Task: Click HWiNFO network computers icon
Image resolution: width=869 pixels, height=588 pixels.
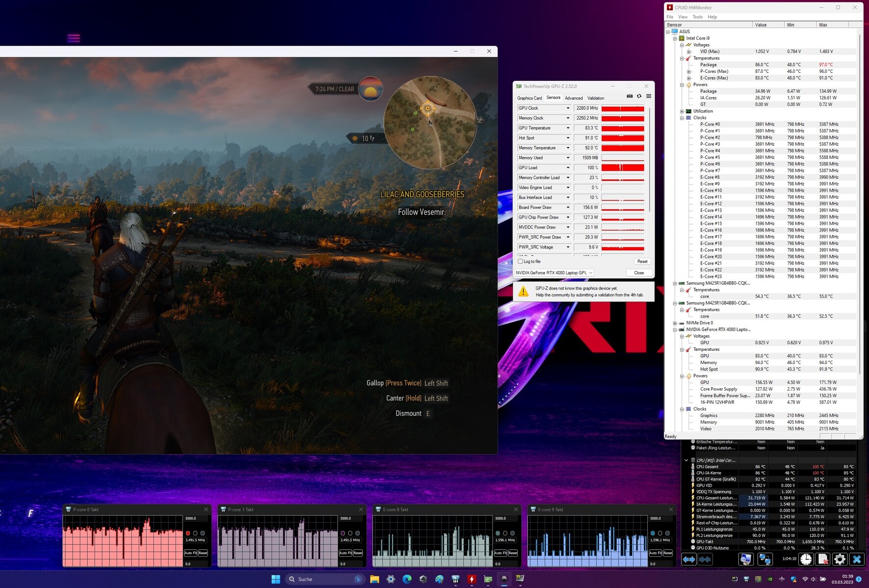Action: pyautogui.click(x=765, y=559)
